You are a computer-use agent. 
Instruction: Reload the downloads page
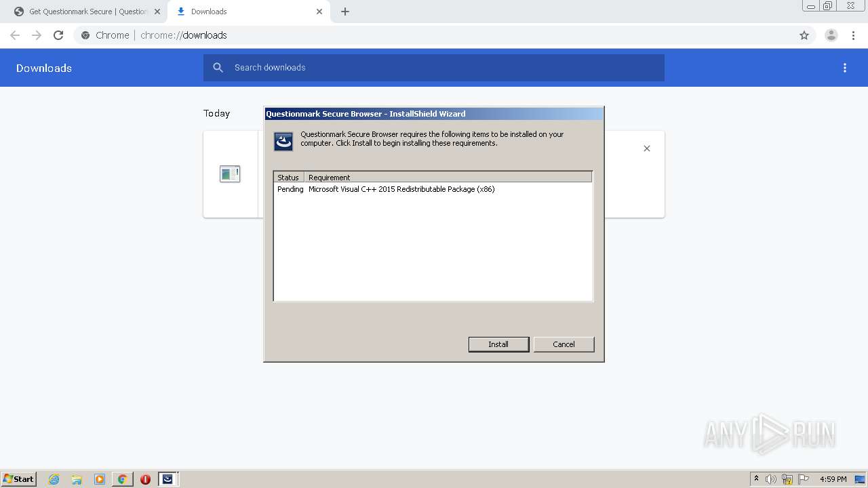58,35
